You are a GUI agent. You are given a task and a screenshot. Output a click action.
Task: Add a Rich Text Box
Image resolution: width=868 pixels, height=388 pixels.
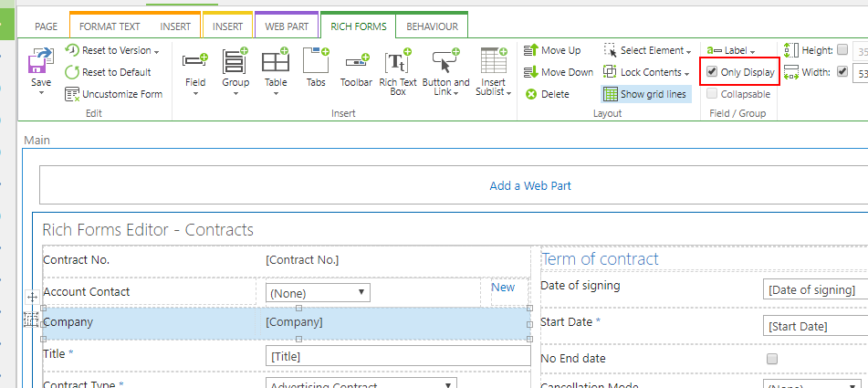pos(397,62)
